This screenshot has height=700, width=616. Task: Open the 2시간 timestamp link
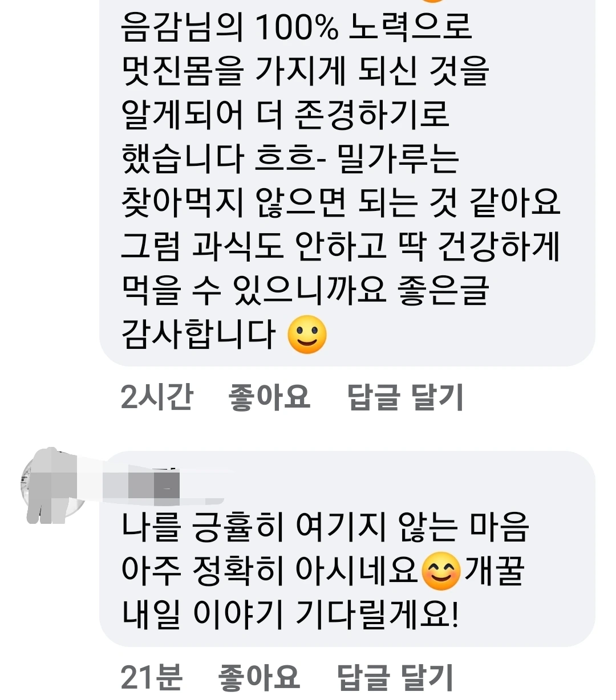(157, 397)
